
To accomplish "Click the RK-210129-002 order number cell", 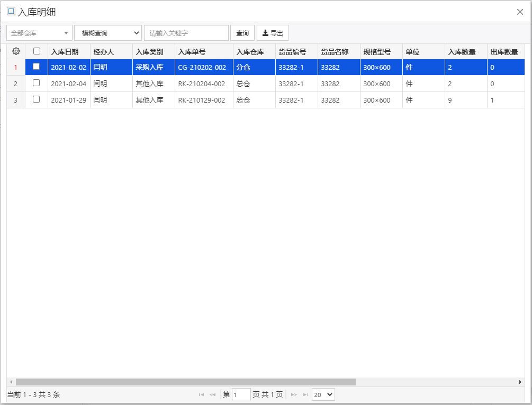I will 204,100.
